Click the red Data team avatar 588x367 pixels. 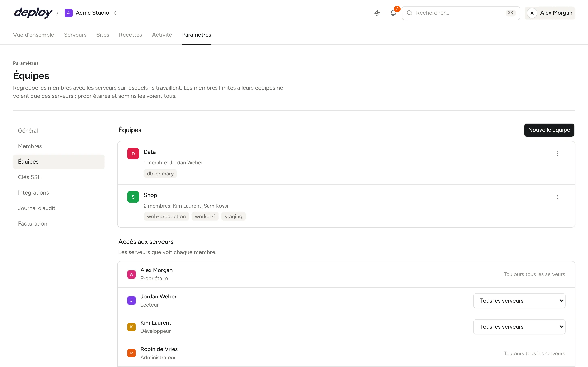click(x=133, y=154)
